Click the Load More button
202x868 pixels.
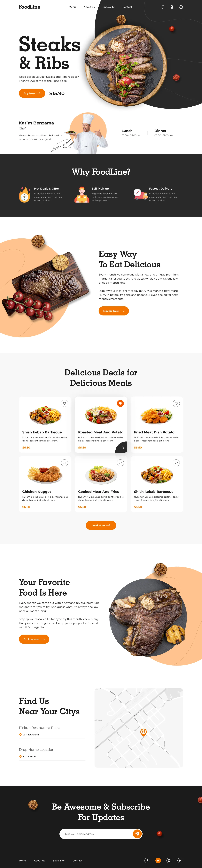(101, 525)
